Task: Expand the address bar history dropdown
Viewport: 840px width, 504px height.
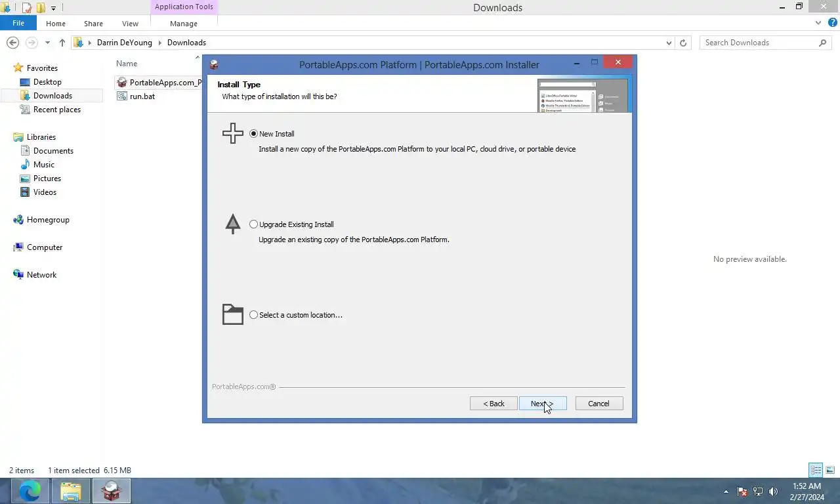Action: pos(669,43)
